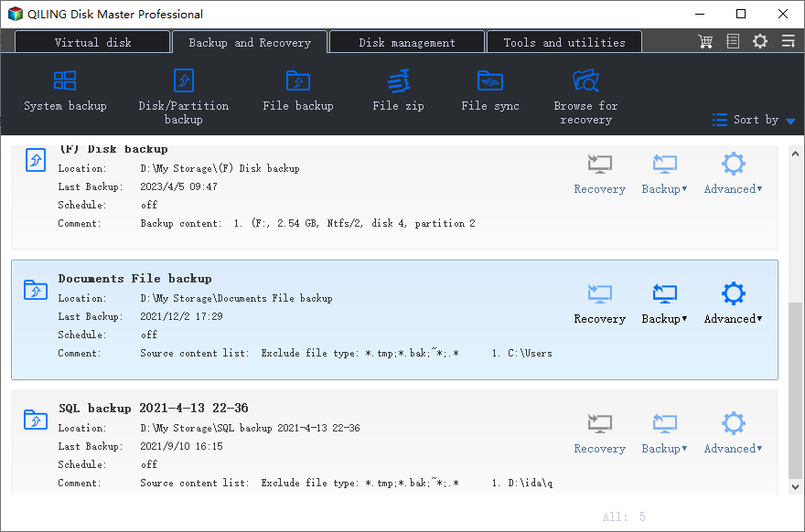
Task: Click Recovery icon for Documents File backup
Action: 600,294
